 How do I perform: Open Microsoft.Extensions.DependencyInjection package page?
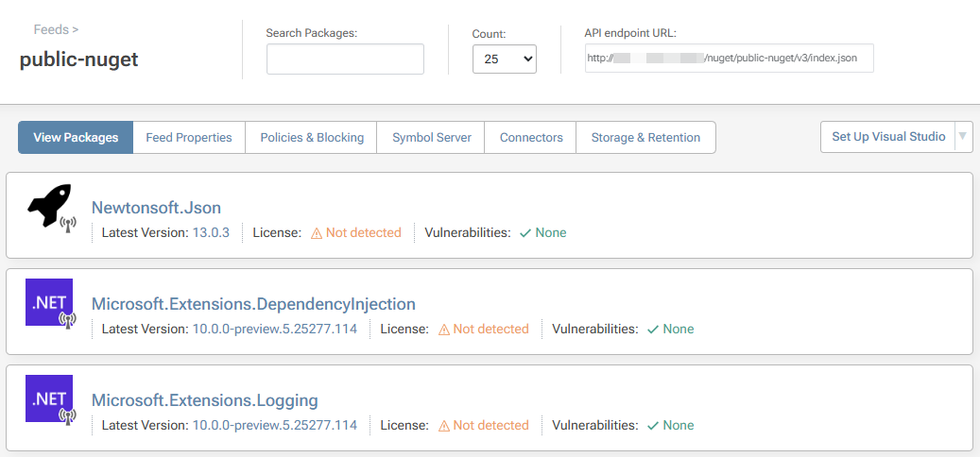[x=253, y=304]
